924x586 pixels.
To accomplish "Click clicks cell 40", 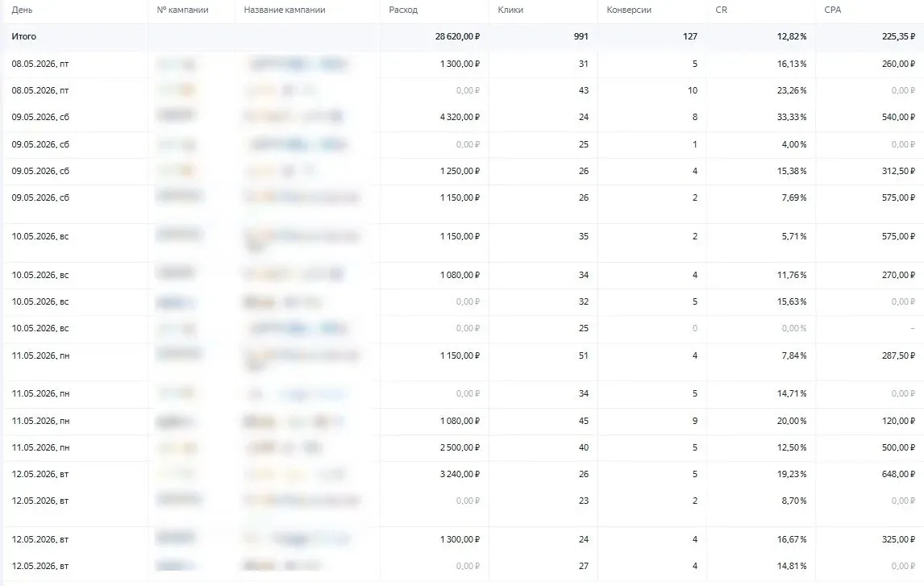I will pyautogui.click(x=584, y=447).
